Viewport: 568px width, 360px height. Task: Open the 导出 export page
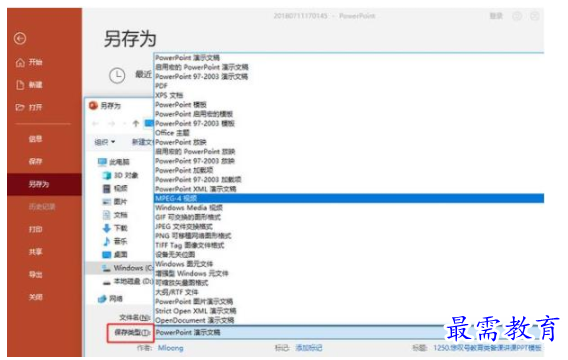click(36, 275)
